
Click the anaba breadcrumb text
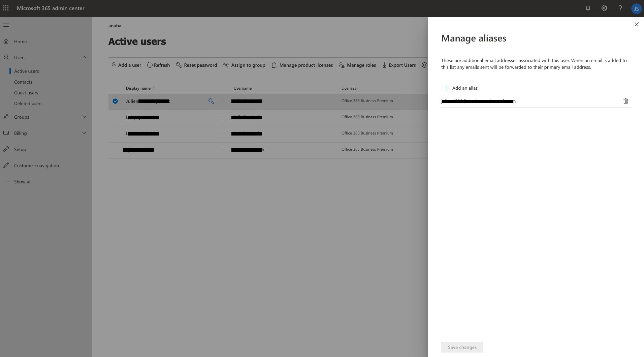pos(115,26)
